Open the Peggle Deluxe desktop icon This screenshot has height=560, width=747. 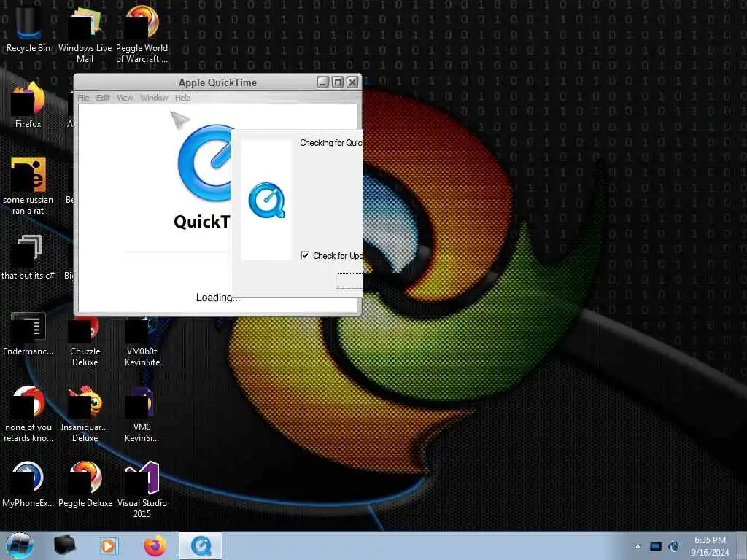pos(85,484)
